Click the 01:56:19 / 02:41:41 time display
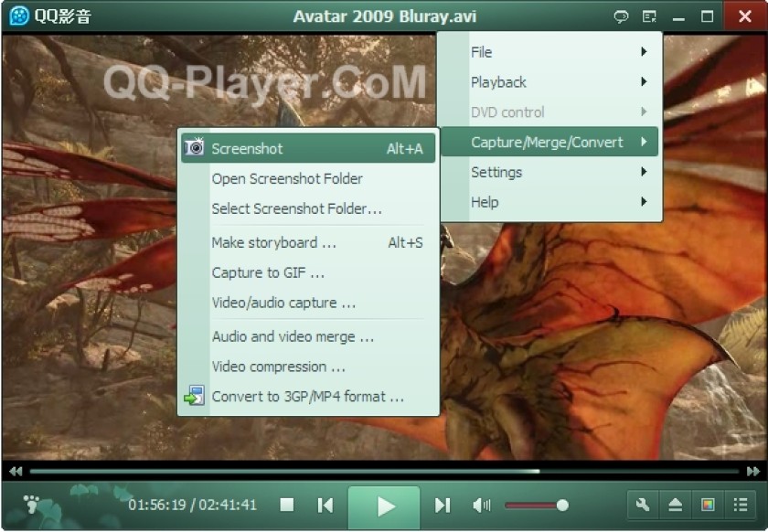The width and height of the screenshot is (768, 532). (x=193, y=505)
